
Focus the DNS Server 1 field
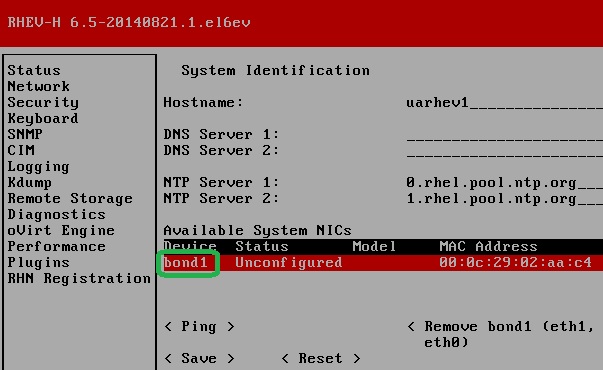pyautogui.click(x=504, y=135)
